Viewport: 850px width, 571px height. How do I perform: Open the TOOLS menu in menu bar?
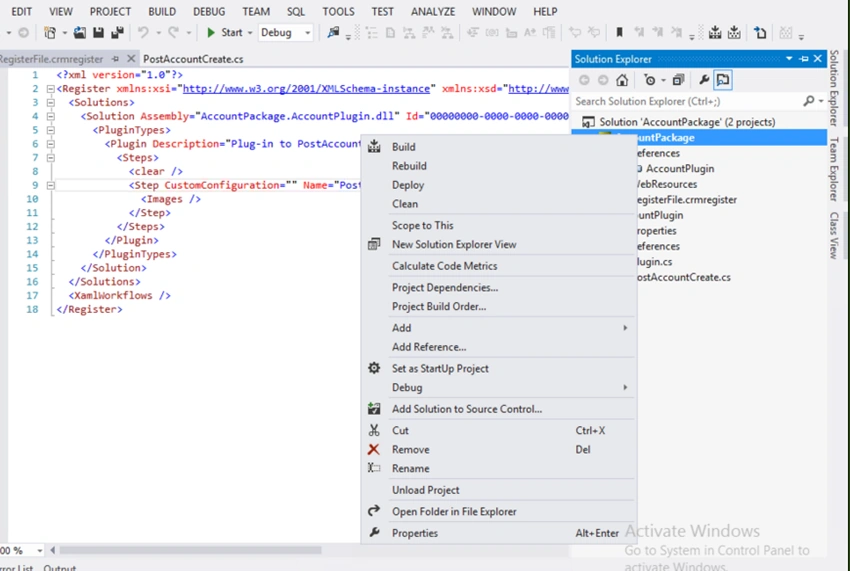coord(338,11)
